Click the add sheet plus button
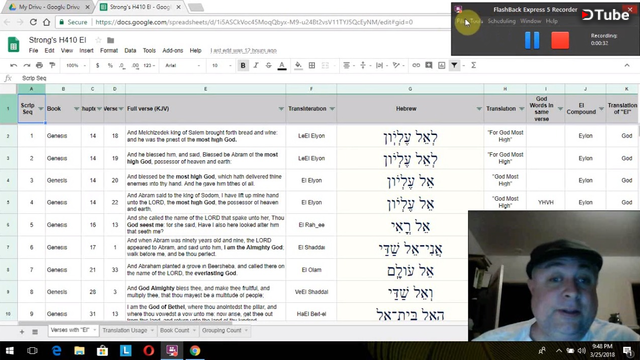This screenshot has width=640, height=360. (22, 332)
